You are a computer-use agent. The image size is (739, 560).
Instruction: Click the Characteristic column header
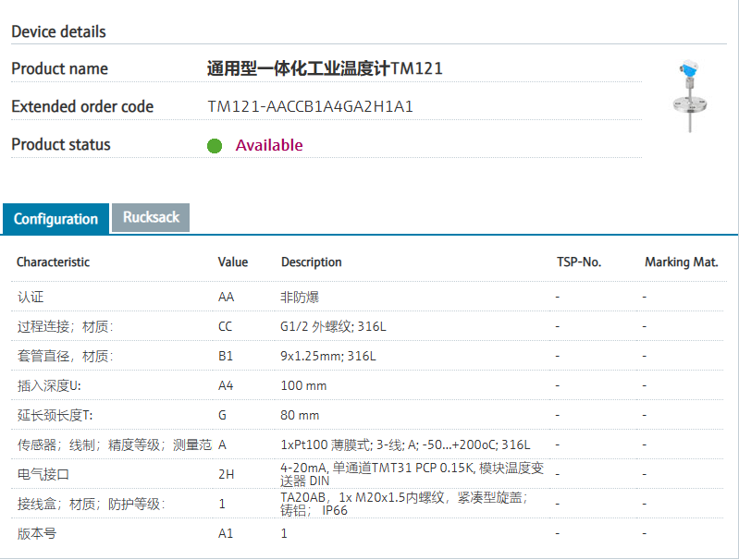[53, 262]
